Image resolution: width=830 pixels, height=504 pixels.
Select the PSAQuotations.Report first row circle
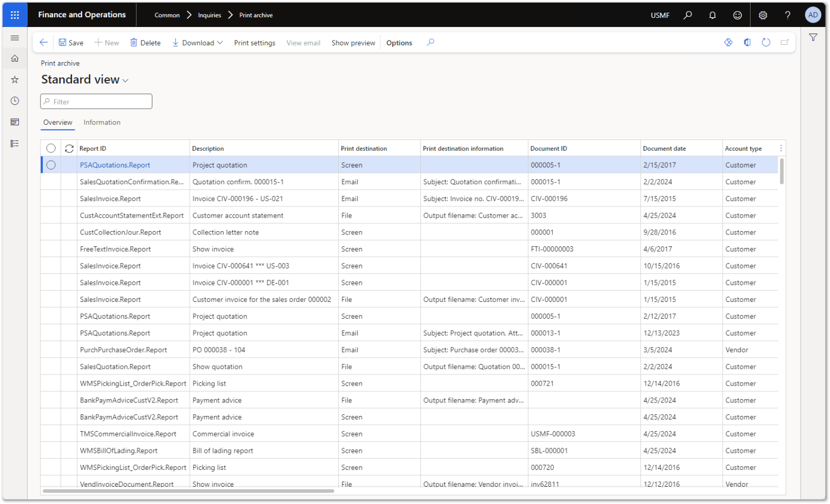[51, 165]
